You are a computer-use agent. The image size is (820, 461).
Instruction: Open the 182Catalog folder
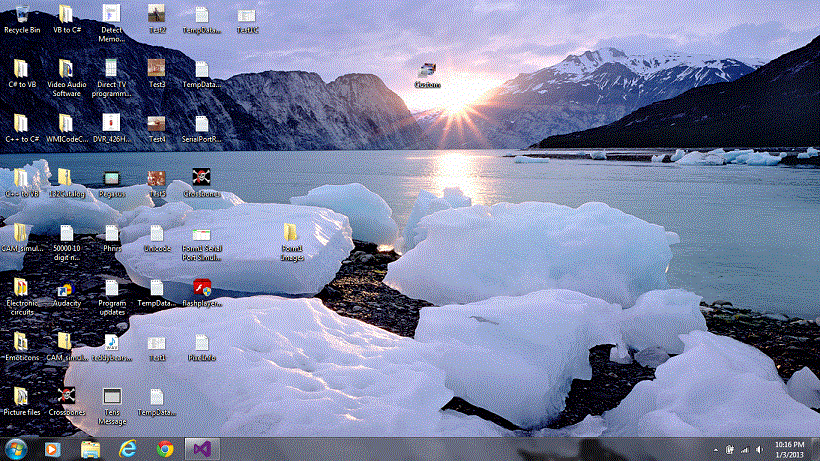(66, 183)
